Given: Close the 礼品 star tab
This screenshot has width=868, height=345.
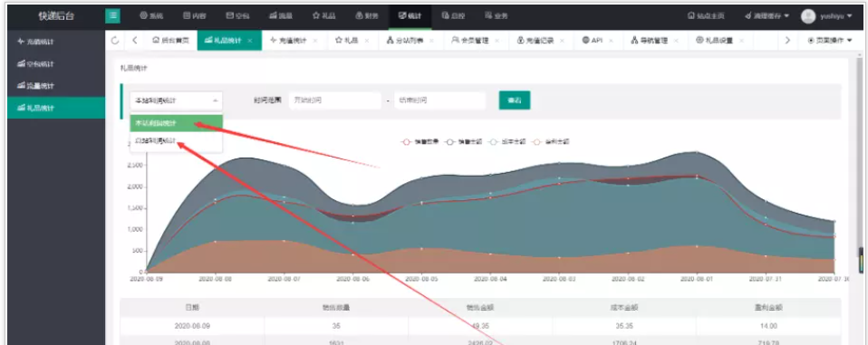Looking at the screenshot, I should pos(366,41).
